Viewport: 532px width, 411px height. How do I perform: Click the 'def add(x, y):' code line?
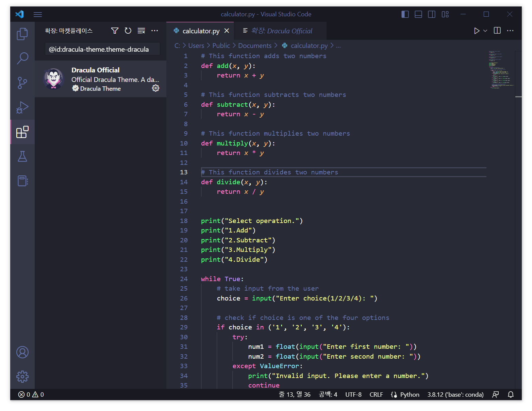[x=228, y=66]
